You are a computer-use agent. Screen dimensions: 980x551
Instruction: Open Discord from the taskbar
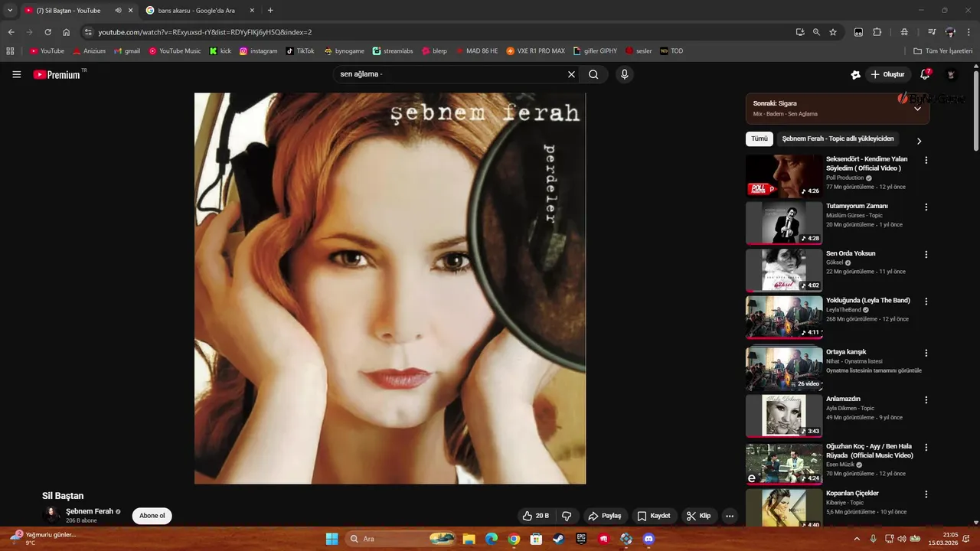tap(649, 539)
